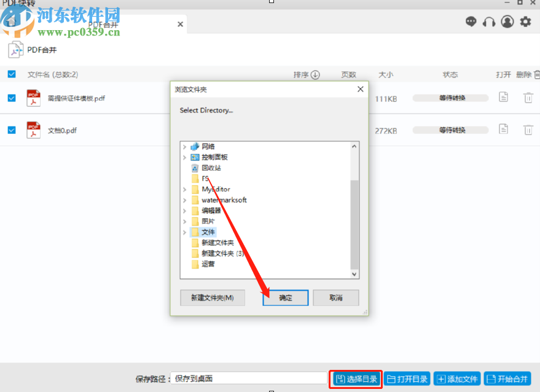The width and height of the screenshot is (540, 392).
Task: Open the feedback chat bubble icon
Action: click(471, 21)
